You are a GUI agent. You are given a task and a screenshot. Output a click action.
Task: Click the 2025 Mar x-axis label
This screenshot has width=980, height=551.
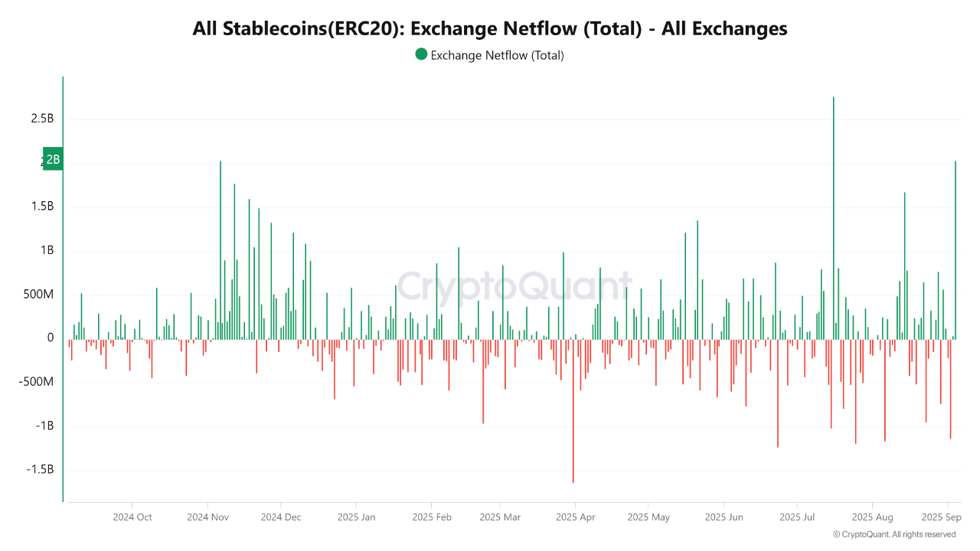[x=500, y=517]
